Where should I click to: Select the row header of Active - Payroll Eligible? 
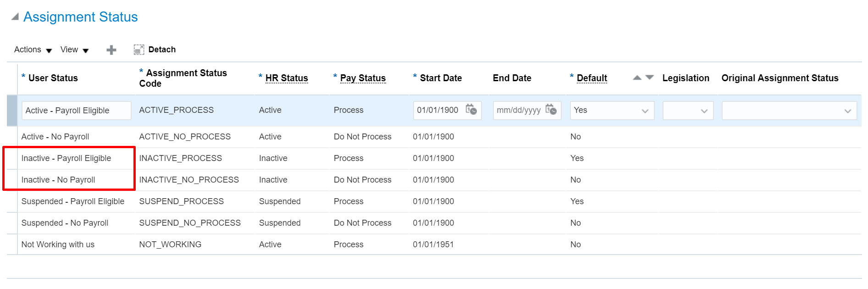click(x=12, y=111)
